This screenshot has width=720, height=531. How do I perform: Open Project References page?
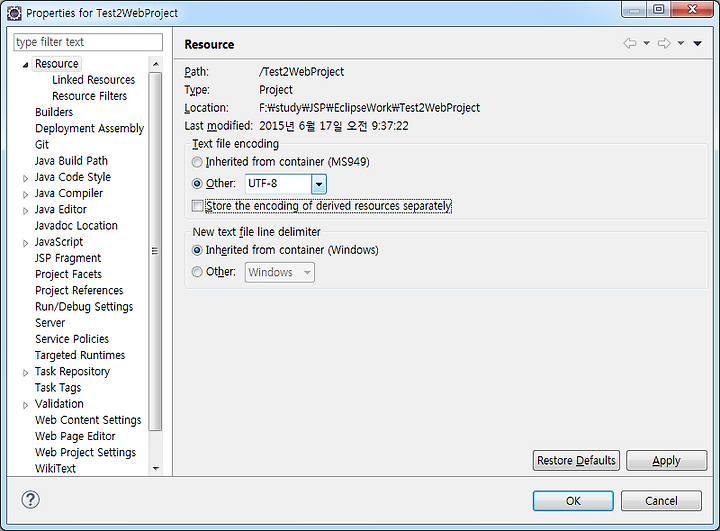[79, 290]
